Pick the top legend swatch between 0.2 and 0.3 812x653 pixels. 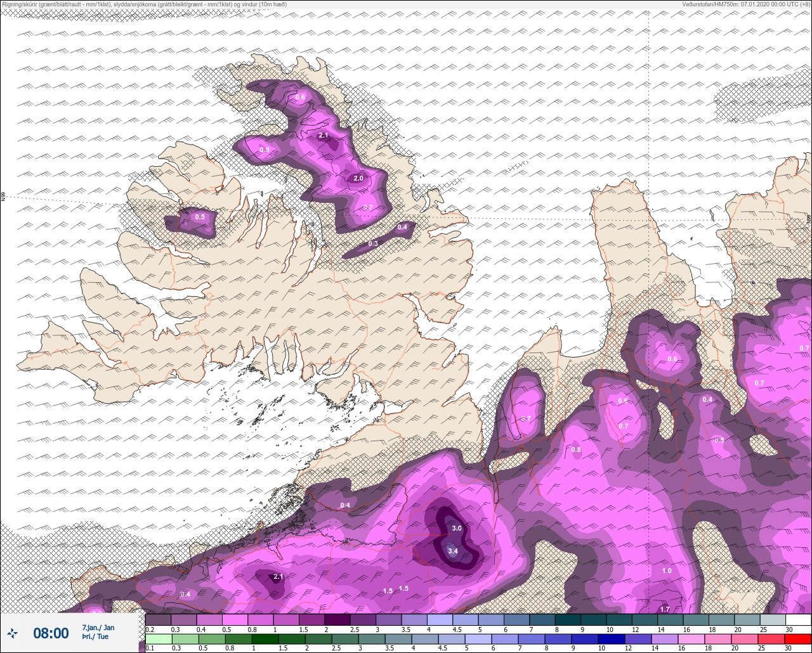click(x=158, y=619)
